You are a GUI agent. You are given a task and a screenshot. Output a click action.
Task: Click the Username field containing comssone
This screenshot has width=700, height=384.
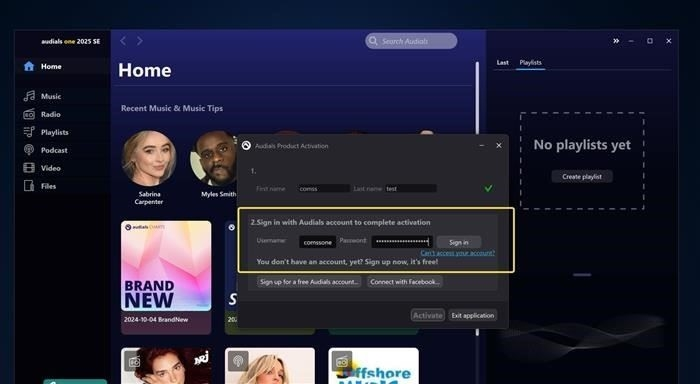(x=317, y=242)
